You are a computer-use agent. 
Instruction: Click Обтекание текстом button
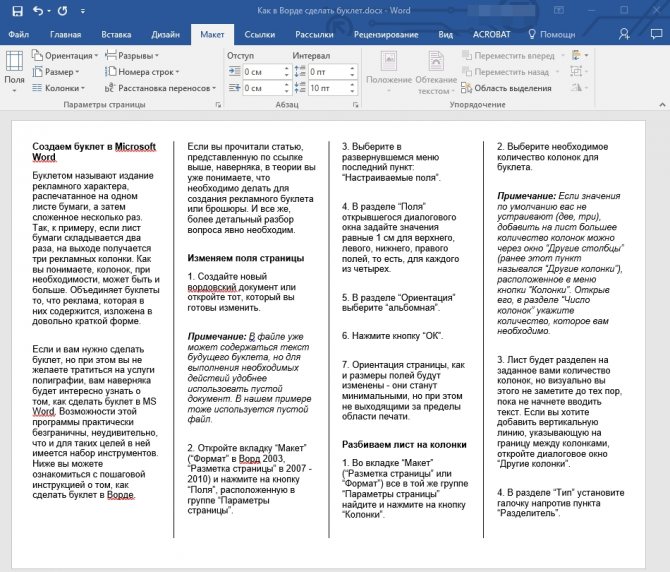pyautogui.click(x=436, y=72)
